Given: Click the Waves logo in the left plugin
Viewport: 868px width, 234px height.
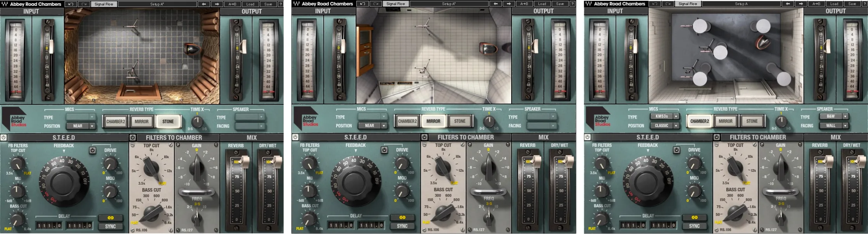Looking at the screenshot, I should click(5, 4).
